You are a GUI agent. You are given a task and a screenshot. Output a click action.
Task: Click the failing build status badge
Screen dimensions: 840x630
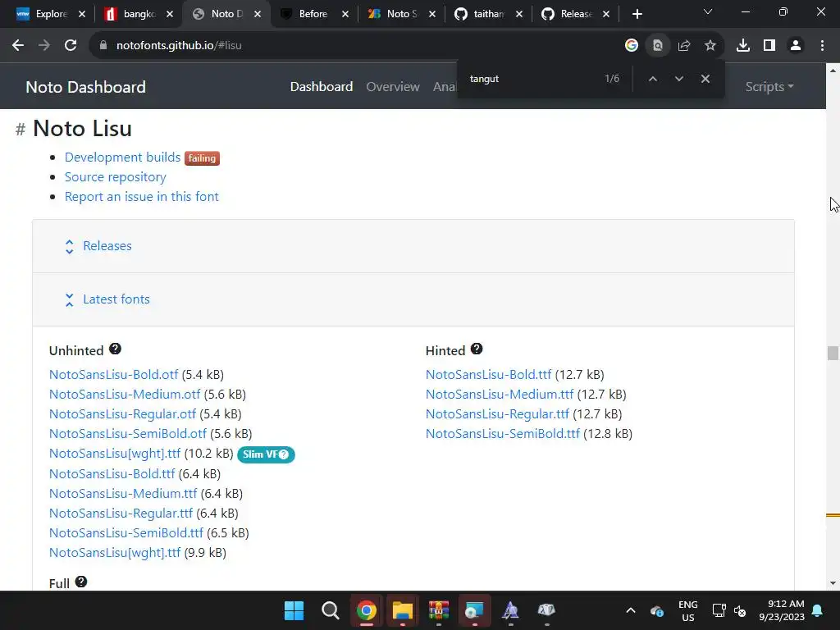tap(202, 158)
